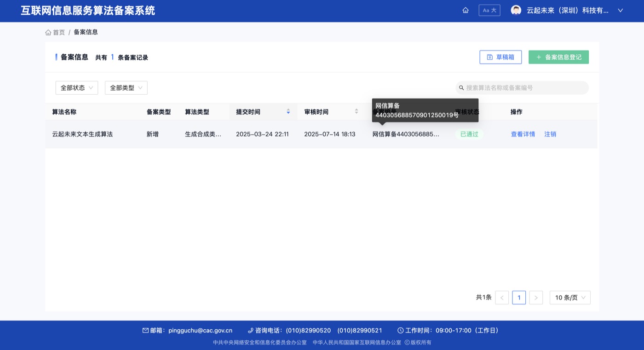Click review time 2025-07-14 18:13
This screenshot has width=644, height=350.
point(330,134)
